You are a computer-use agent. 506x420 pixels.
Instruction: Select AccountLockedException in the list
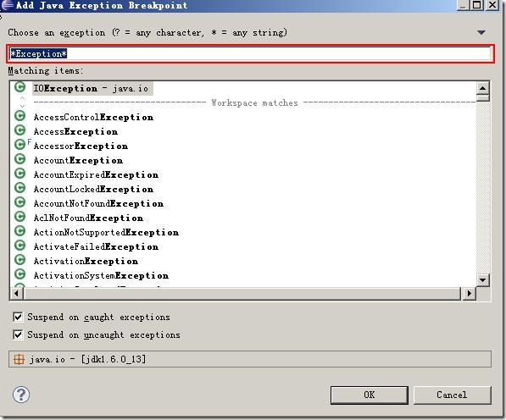(x=93, y=189)
